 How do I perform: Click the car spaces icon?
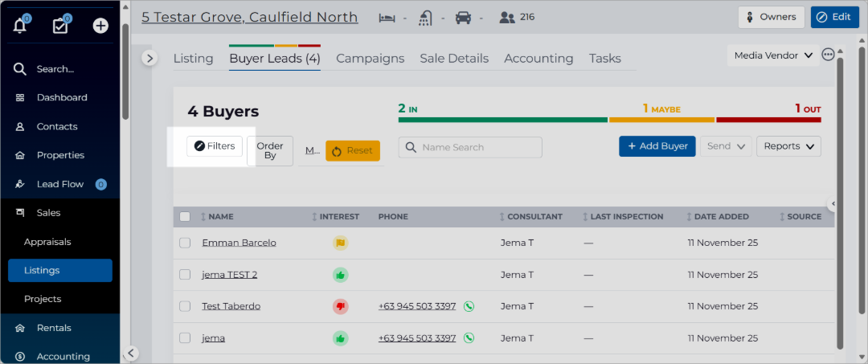464,18
